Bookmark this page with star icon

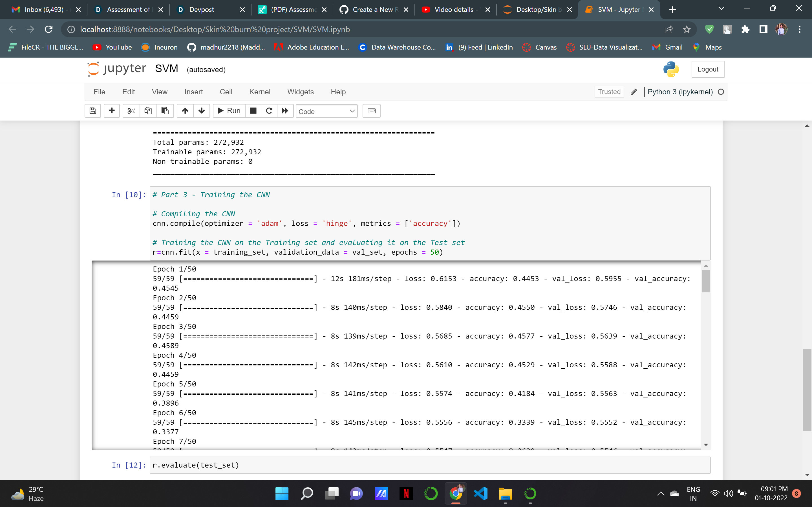click(x=687, y=30)
